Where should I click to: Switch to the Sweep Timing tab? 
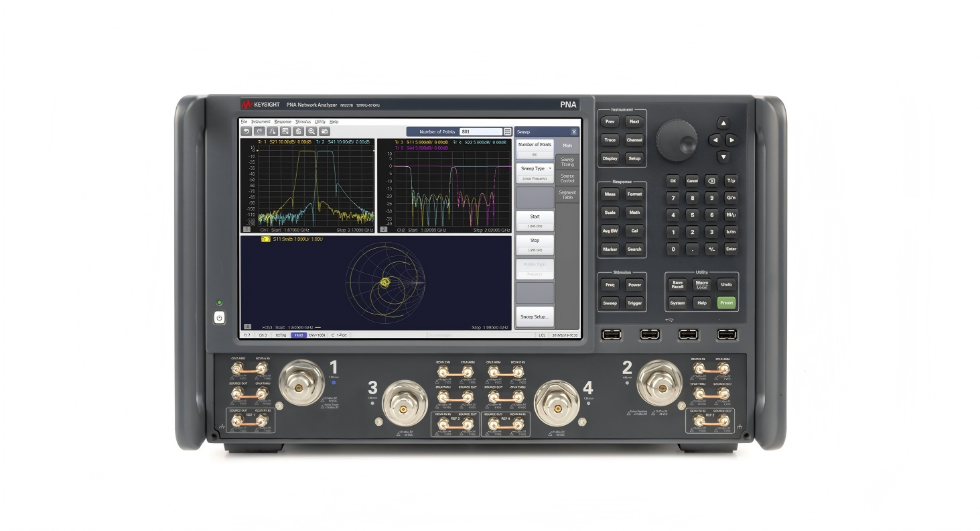(567, 162)
